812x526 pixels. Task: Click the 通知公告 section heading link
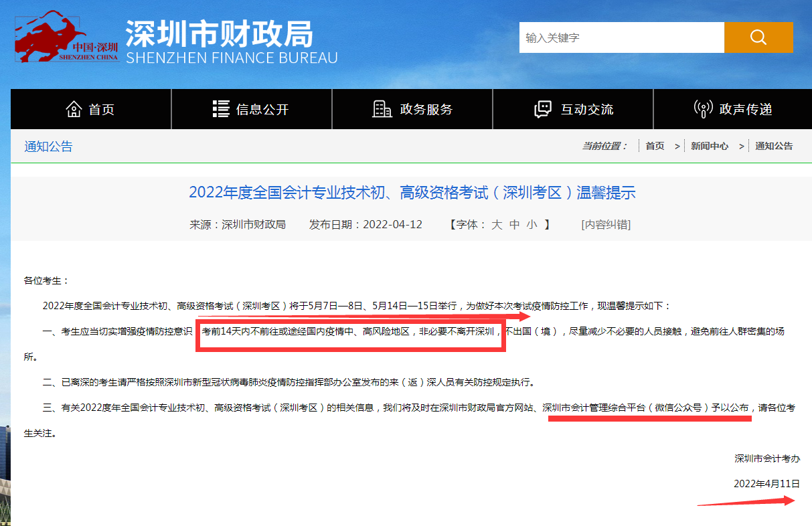tap(47, 145)
